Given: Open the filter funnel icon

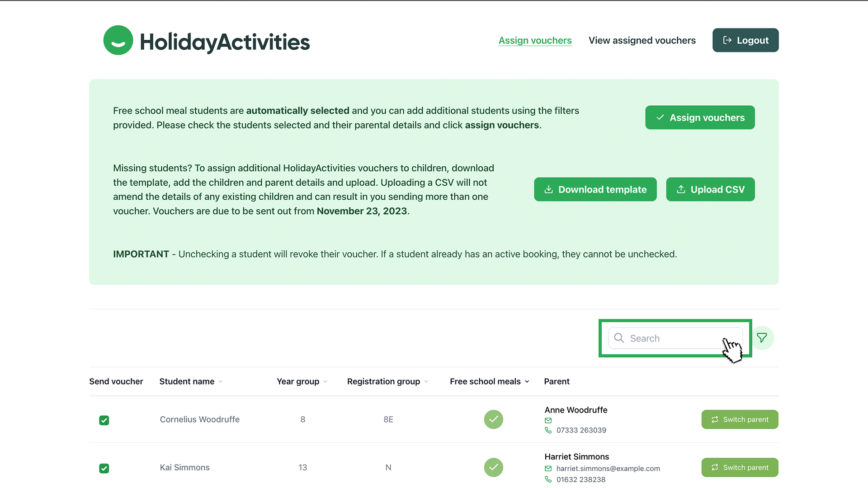Looking at the screenshot, I should pyautogui.click(x=762, y=338).
